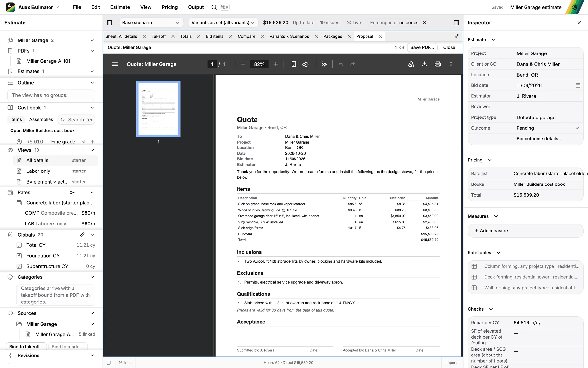Collapse the Cost book section
The height and width of the screenshot is (368, 588).
tap(92, 108)
